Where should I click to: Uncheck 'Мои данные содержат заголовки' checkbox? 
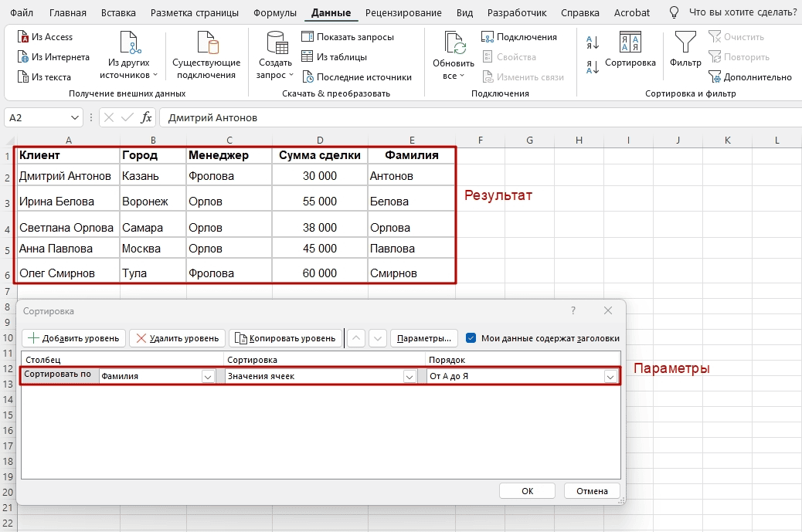[x=471, y=338]
